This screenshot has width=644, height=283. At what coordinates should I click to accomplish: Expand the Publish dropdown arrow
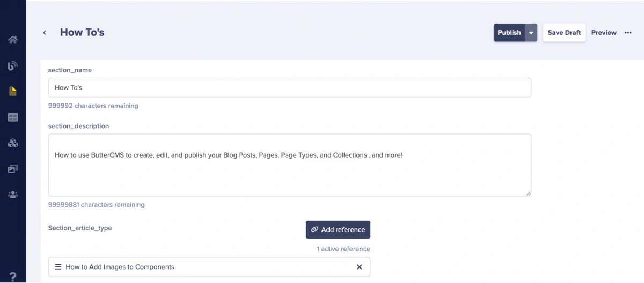[531, 33]
